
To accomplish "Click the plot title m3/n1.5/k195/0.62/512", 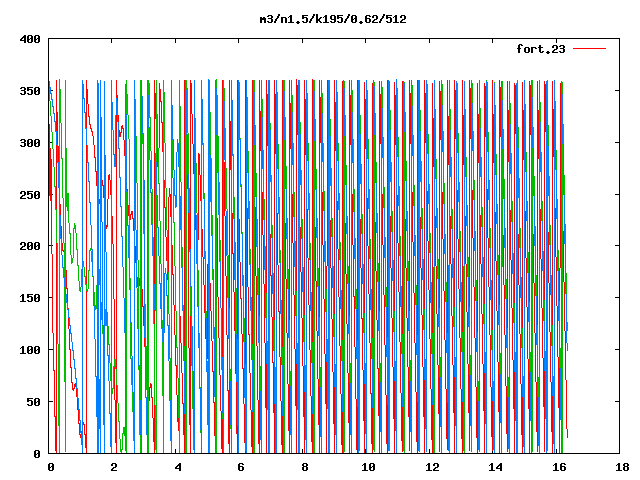I will (333, 20).
